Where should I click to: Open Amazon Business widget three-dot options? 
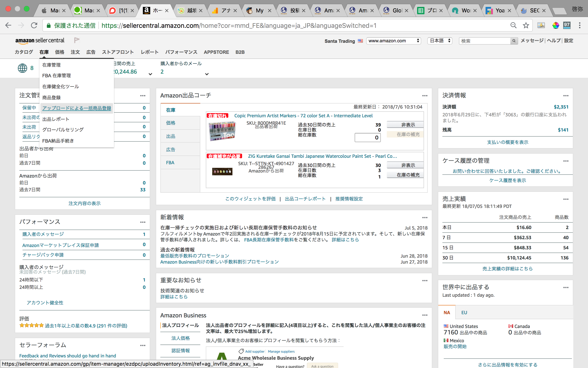425,315
